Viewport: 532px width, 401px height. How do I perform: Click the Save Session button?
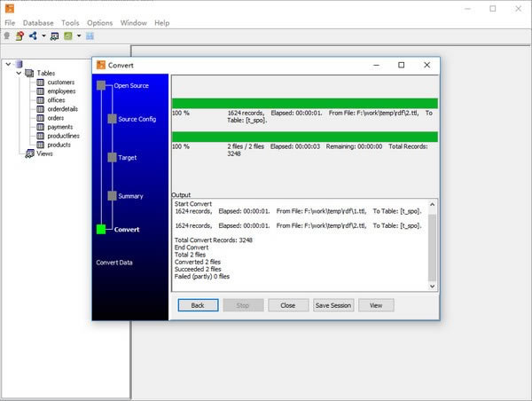click(333, 305)
